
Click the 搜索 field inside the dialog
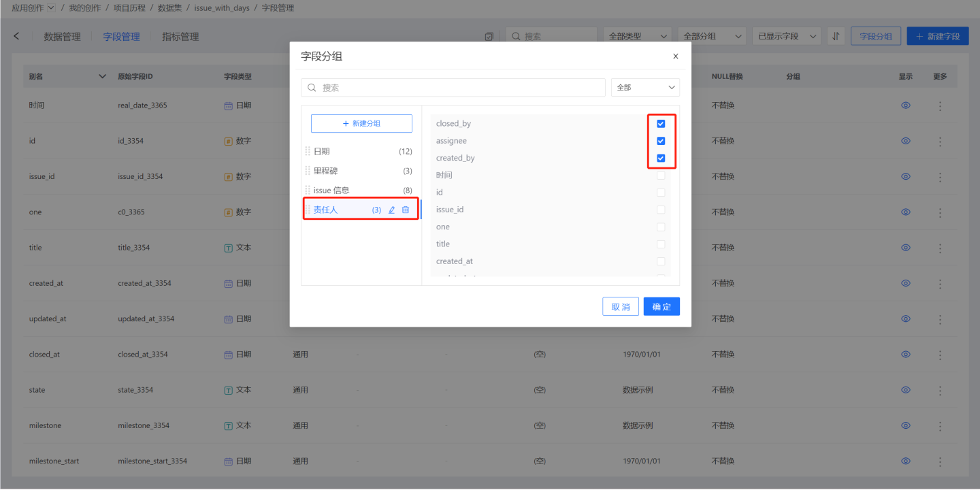click(456, 88)
